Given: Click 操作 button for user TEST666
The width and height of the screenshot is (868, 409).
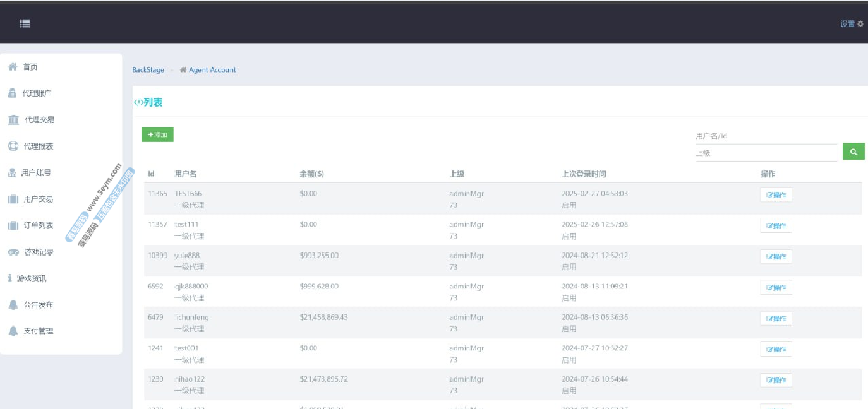Looking at the screenshot, I should tap(776, 194).
